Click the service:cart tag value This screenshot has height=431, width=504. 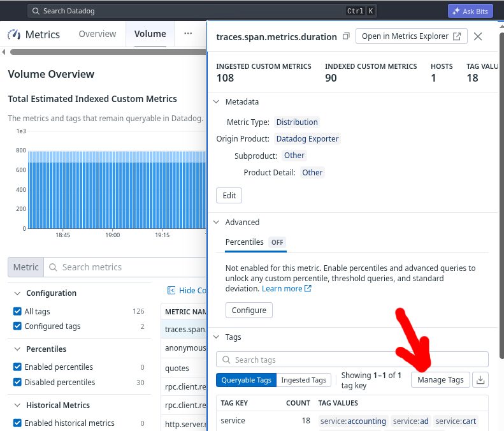pyautogui.click(x=456, y=421)
